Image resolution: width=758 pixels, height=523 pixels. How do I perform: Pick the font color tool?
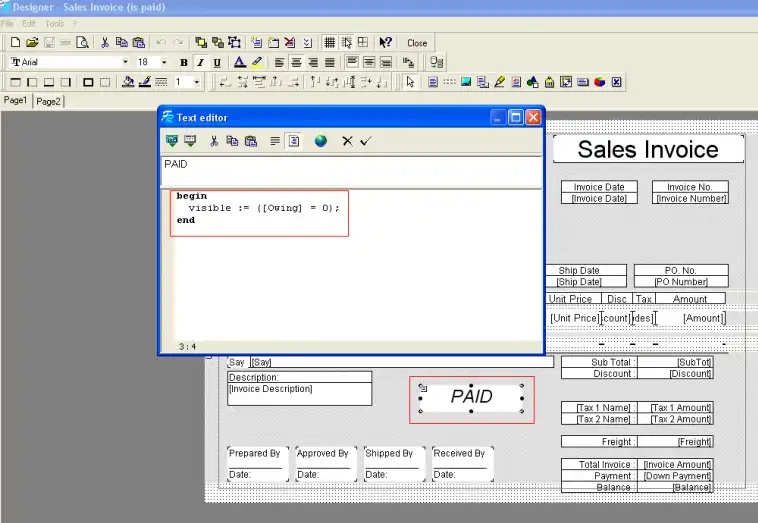239,62
